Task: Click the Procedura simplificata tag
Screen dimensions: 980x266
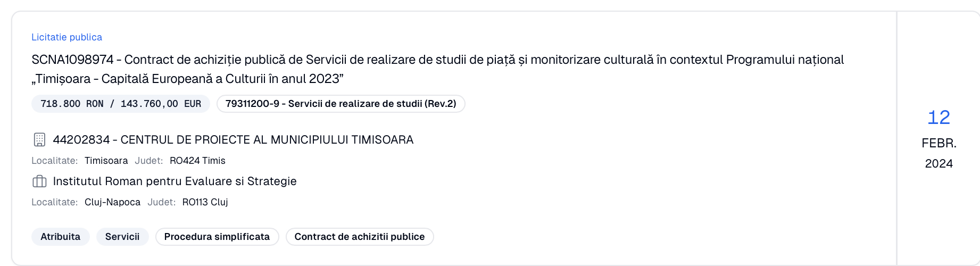Action: [217, 237]
